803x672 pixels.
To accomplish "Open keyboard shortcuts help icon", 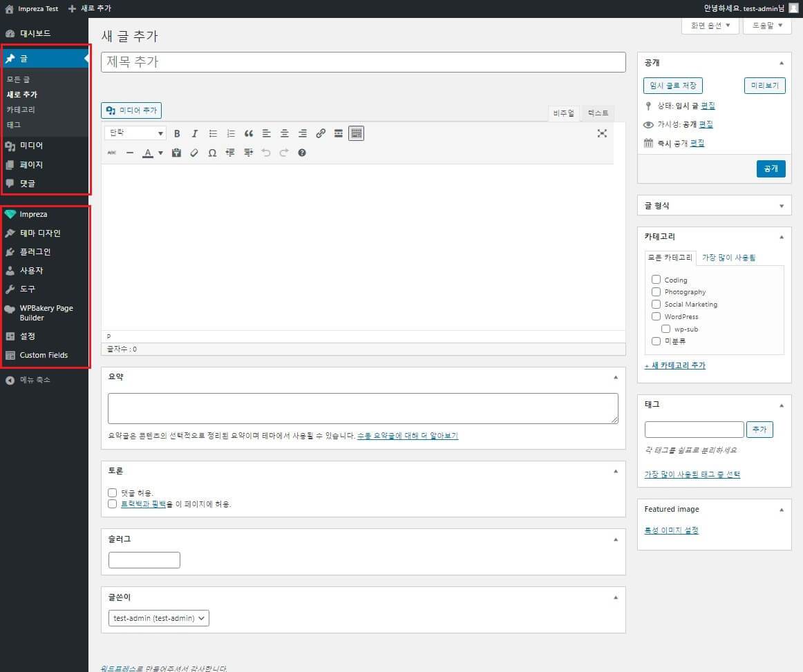I will point(302,153).
